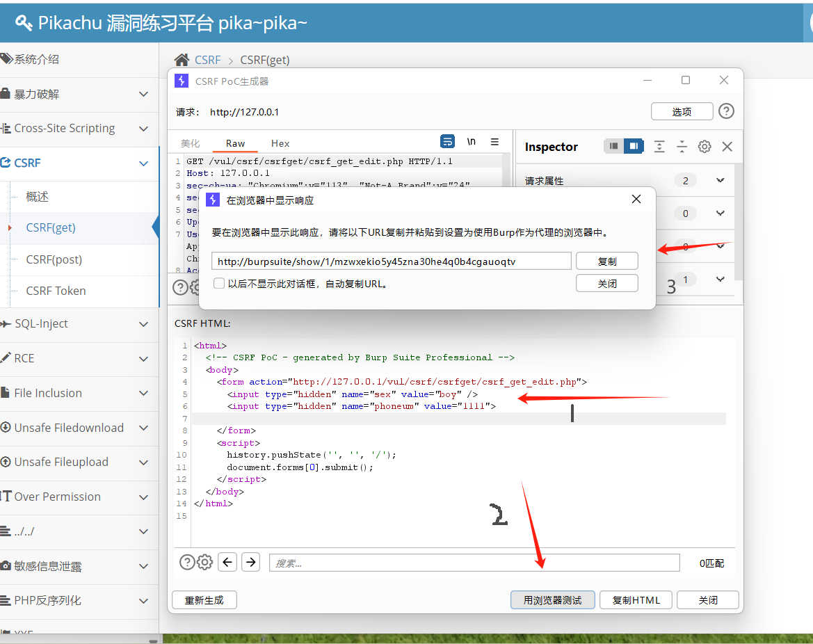Open the CSRF Token sidebar item

click(56, 291)
